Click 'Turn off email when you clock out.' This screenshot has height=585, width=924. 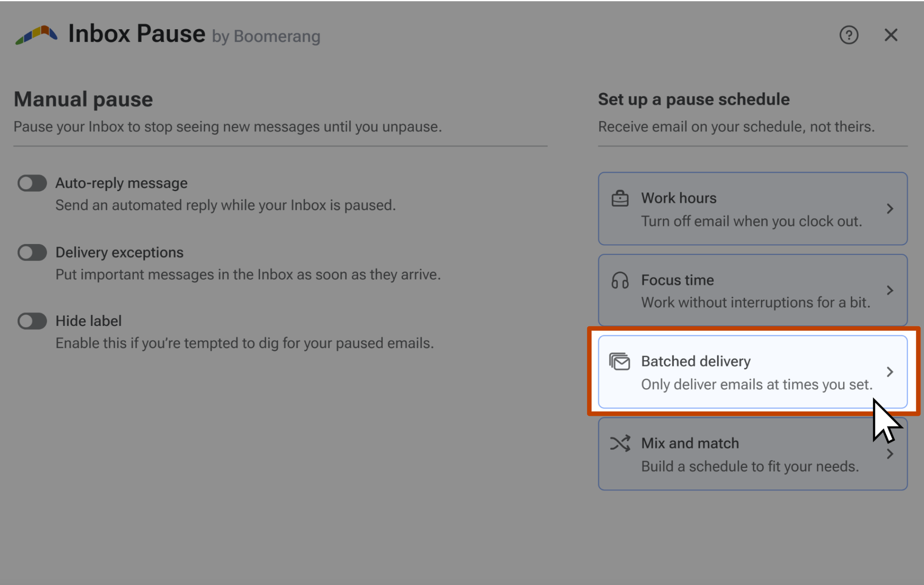click(x=752, y=221)
